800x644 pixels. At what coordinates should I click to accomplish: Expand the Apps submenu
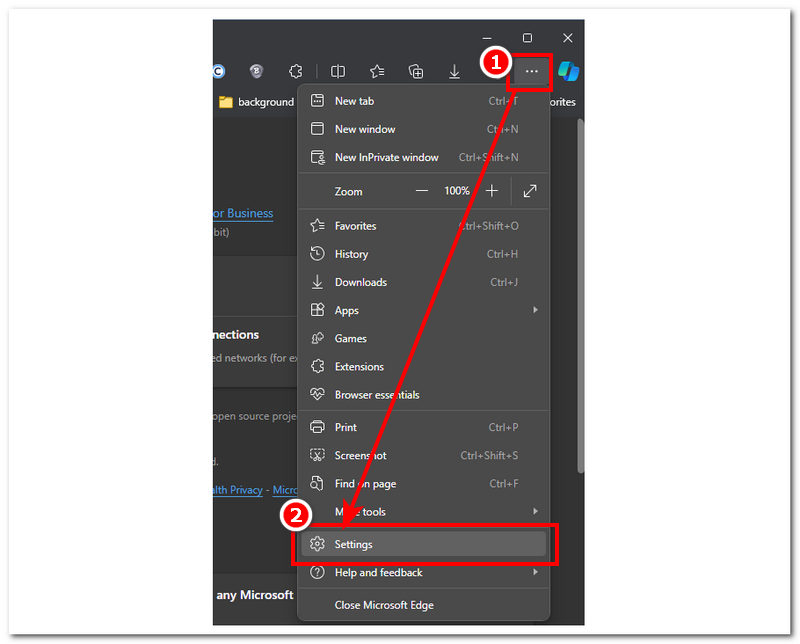pyautogui.click(x=423, y=310)
